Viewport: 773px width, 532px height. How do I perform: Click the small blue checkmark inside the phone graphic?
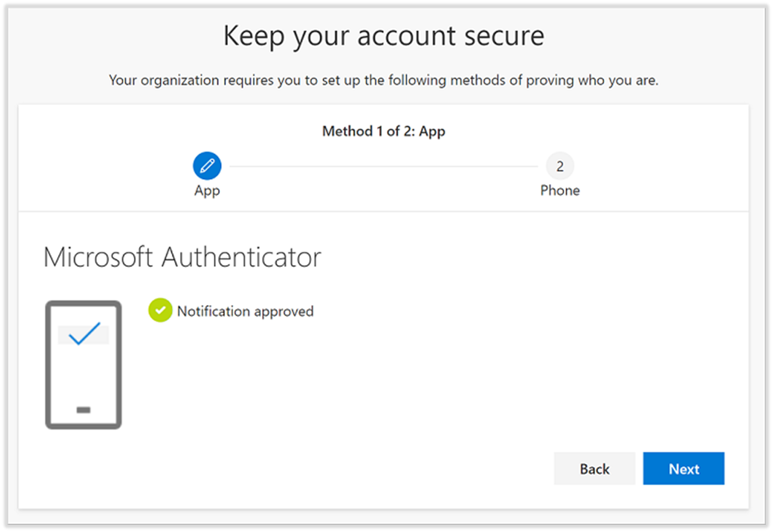coord(83,334)
